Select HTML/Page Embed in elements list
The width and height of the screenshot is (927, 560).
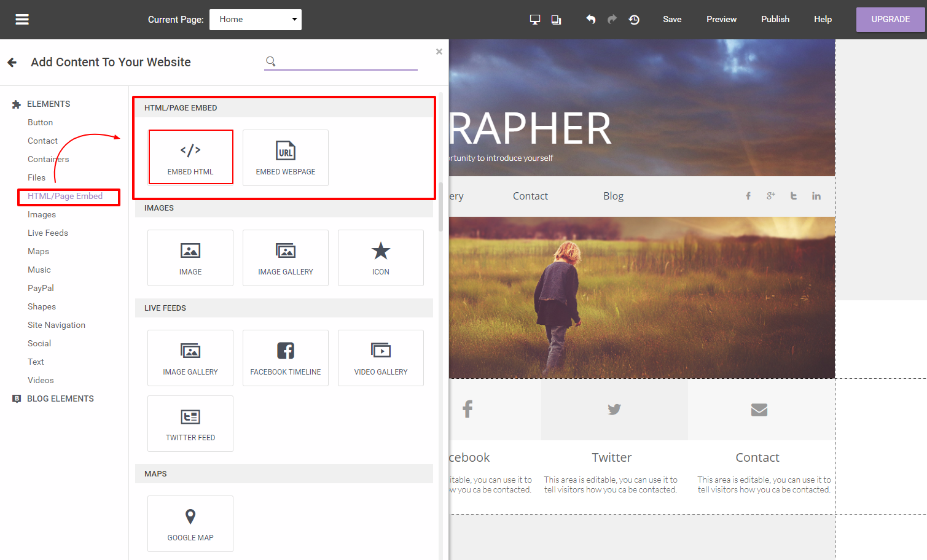pos(65,196)
